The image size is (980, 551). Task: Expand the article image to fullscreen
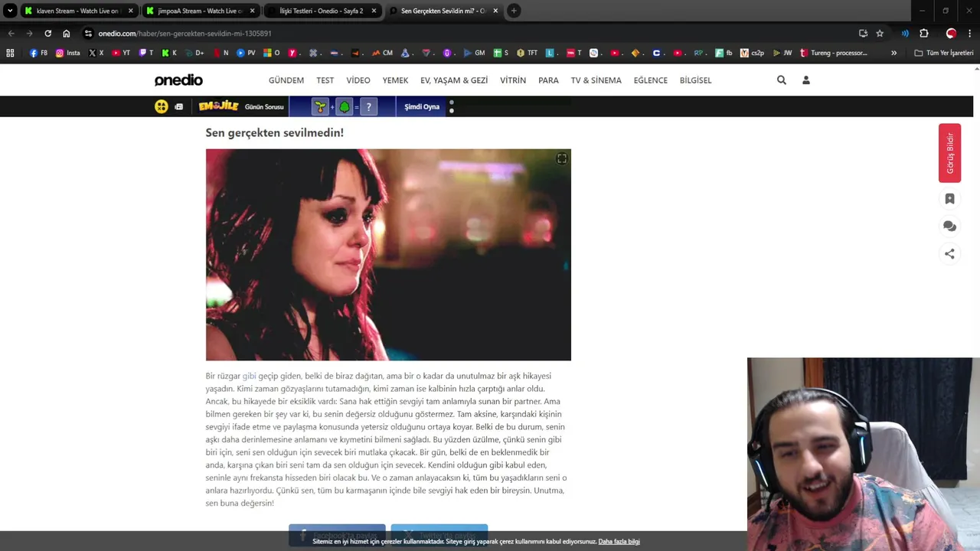coord(561,158)
